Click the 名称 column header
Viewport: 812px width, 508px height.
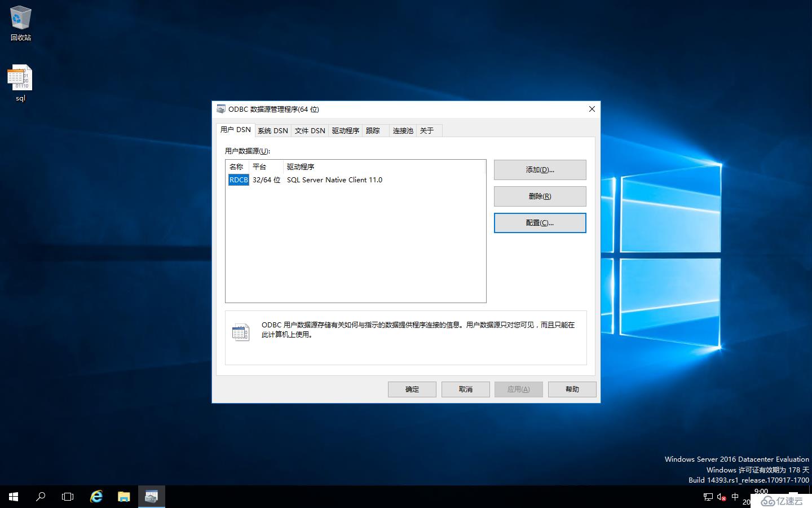[237, 167]
